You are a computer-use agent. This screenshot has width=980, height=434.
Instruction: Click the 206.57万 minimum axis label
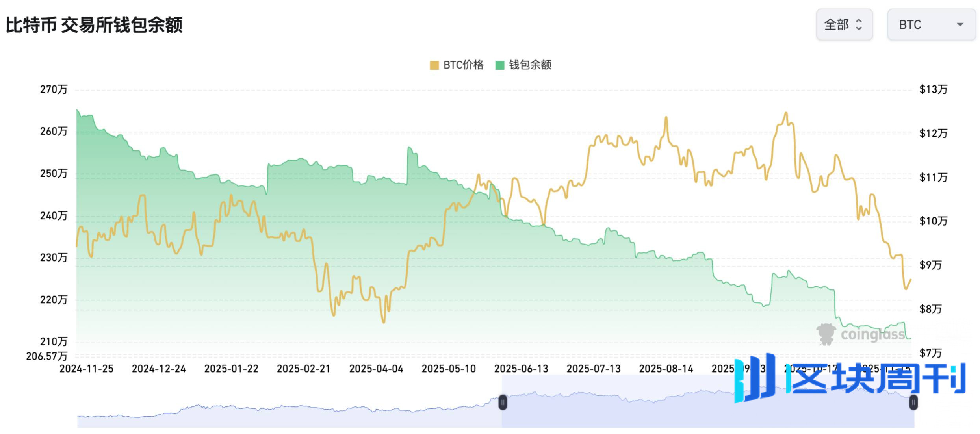46,356
